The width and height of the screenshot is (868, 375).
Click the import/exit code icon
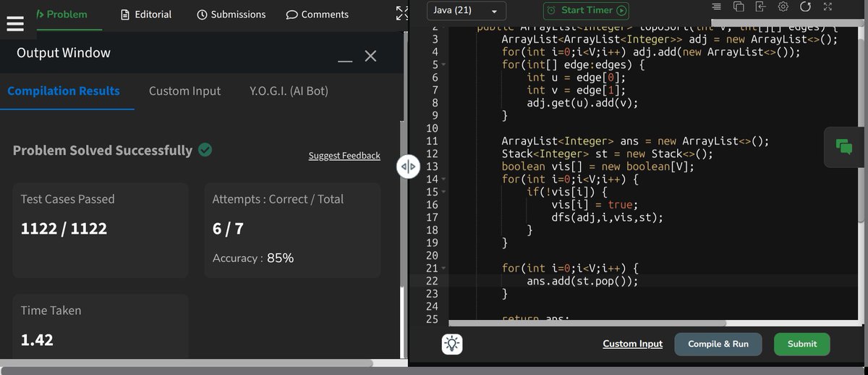(760, 7)
